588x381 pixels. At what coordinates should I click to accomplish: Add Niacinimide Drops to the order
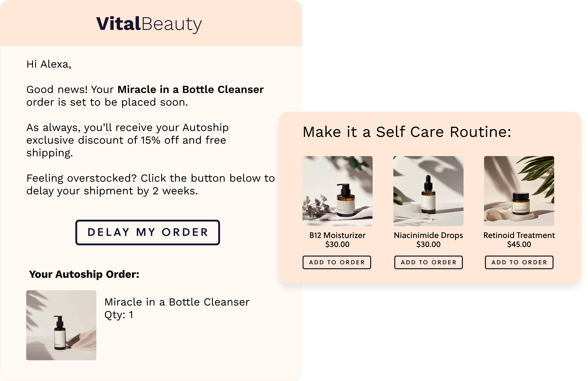click(x=428, y=262)
